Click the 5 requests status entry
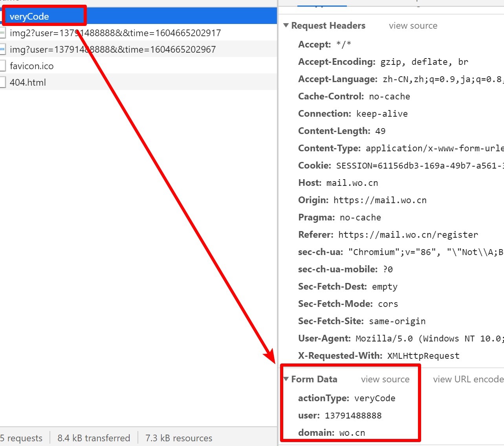Viewport: 504px width, 446px height. pos(21,438)
